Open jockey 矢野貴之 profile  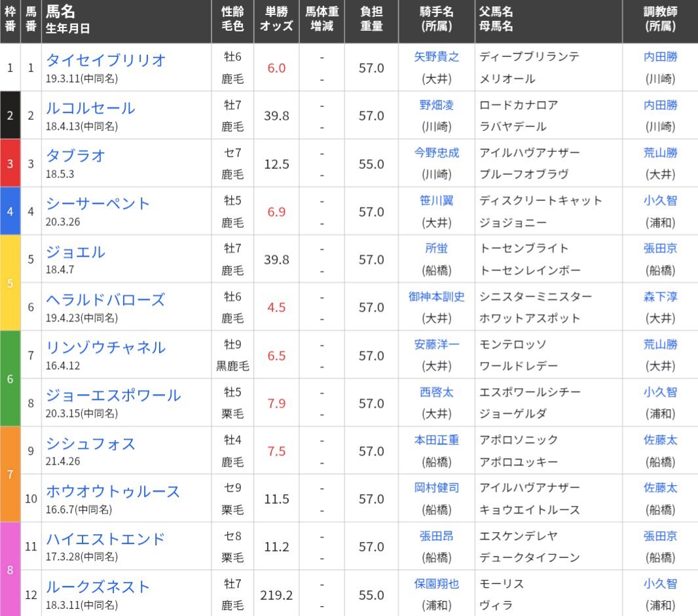coord(436,56)
